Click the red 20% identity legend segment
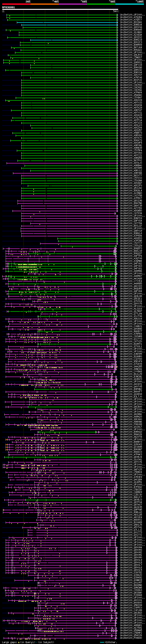Viewport: 146px width, 644px height. (x=16, y=4)
